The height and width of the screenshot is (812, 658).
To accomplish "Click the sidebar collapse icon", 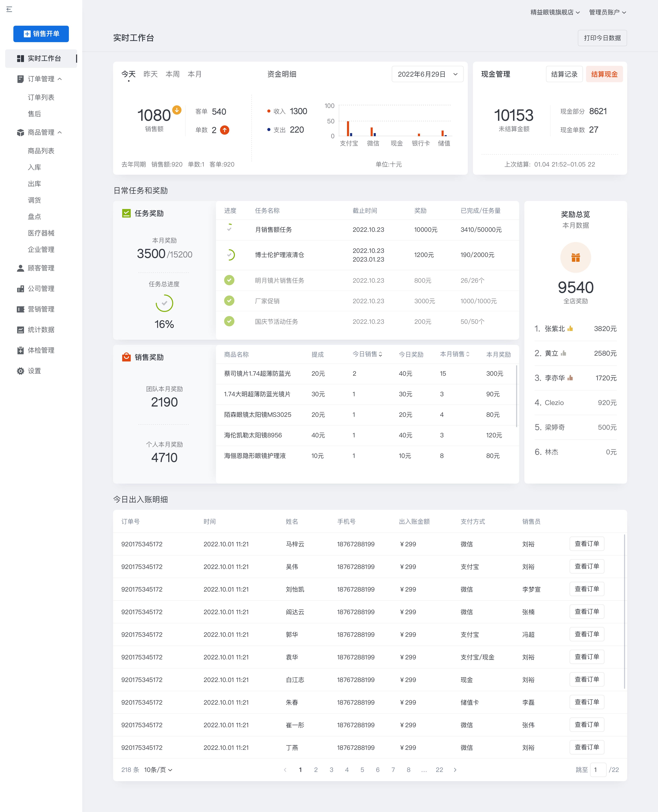I will [9, 9].
